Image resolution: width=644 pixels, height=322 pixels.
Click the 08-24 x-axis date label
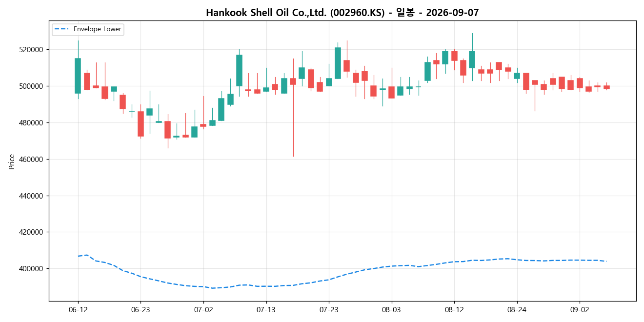tap(517, 309)
